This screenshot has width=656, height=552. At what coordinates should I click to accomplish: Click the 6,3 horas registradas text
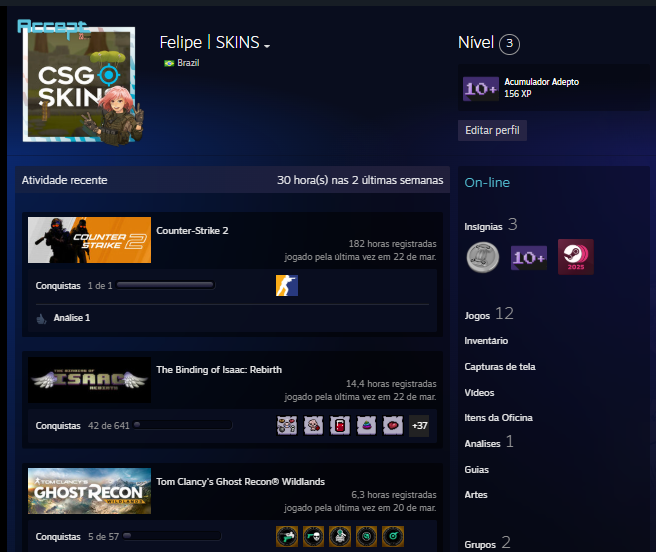pos(394,495)
